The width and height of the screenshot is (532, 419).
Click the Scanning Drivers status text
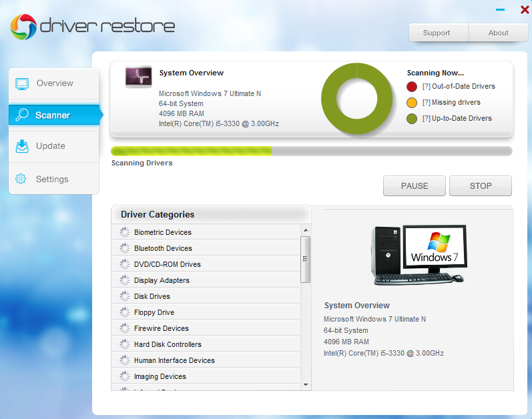142,163
